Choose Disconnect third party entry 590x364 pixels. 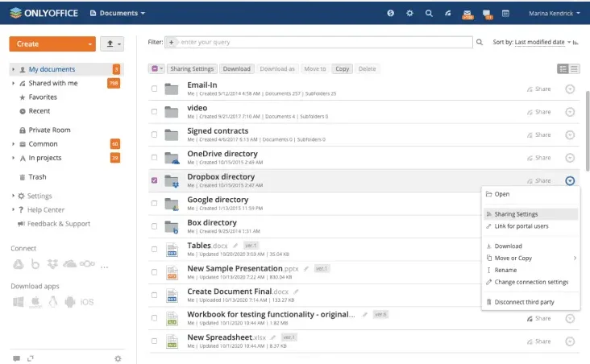(530, 302)
